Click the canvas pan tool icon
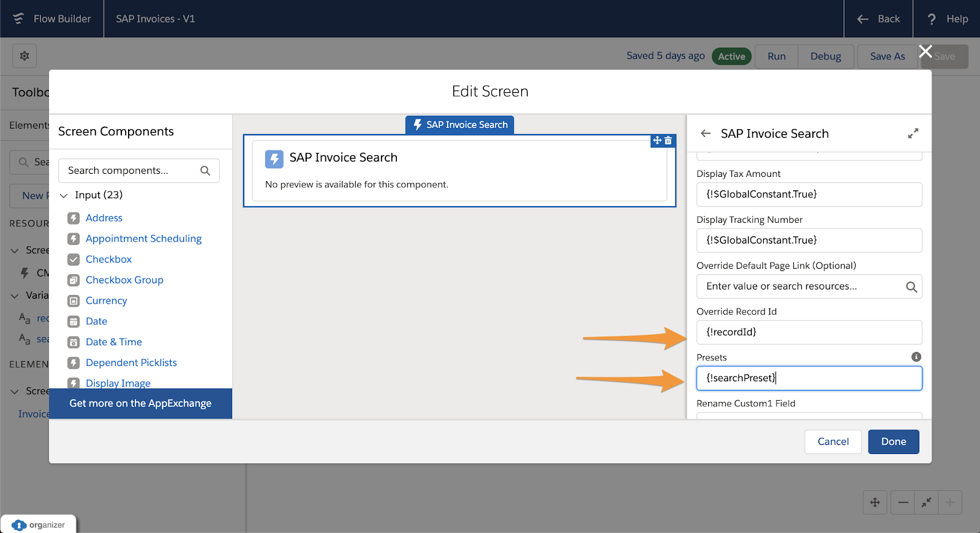This screenshot has height=533, width=980. (x=875, y=502)
